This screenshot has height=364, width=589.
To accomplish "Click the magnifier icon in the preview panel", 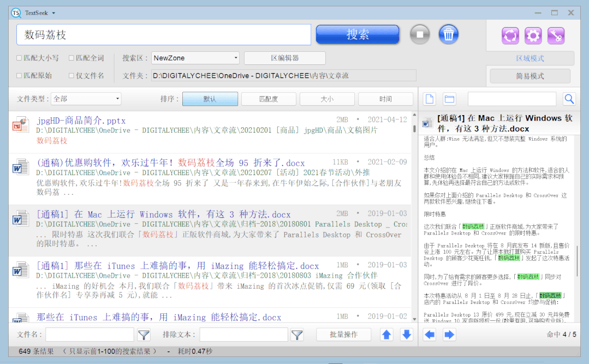I will coord(569,99).
